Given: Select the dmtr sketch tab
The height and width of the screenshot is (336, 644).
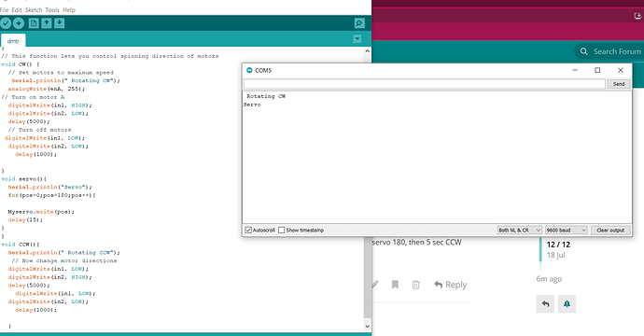Looking at the screenshot, I should click(x=13, y=41).
